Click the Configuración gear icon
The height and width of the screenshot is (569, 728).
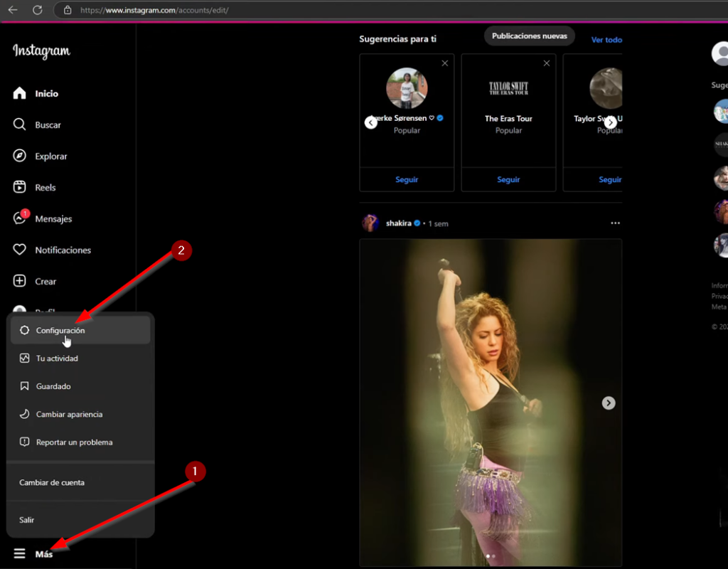[25, 330]
